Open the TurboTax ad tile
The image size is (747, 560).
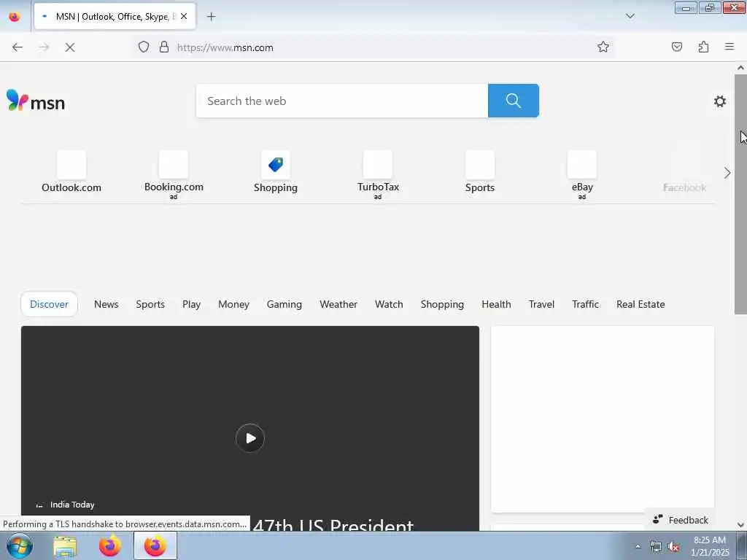click(378, 174)
